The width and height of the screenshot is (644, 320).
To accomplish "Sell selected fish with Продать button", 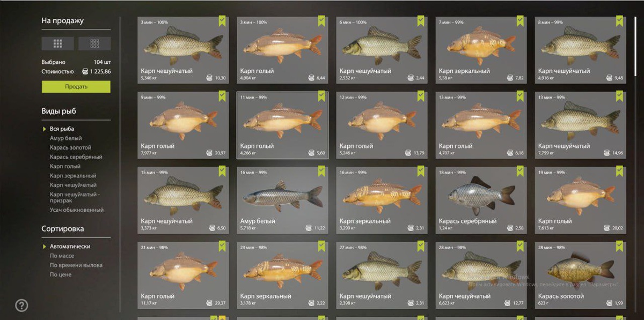I will click(76, 86).
